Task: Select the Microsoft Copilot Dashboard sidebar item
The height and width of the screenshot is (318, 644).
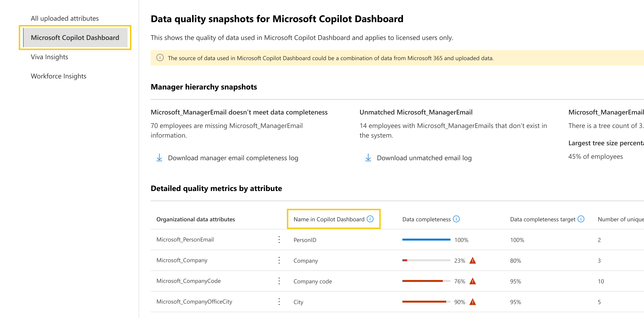Action: 75,38
